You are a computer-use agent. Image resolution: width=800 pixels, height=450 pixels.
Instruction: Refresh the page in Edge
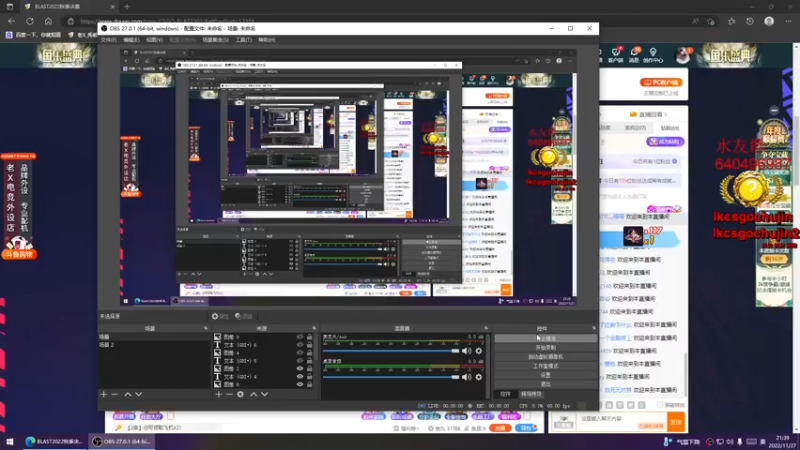tap(30, 21)
